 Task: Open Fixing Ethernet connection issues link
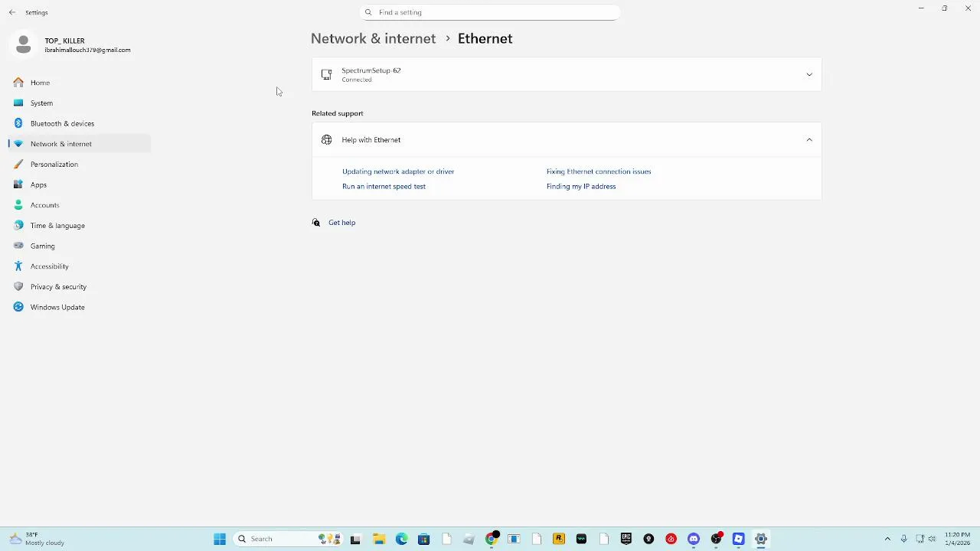pyautogui.click(x=599, y=171)
